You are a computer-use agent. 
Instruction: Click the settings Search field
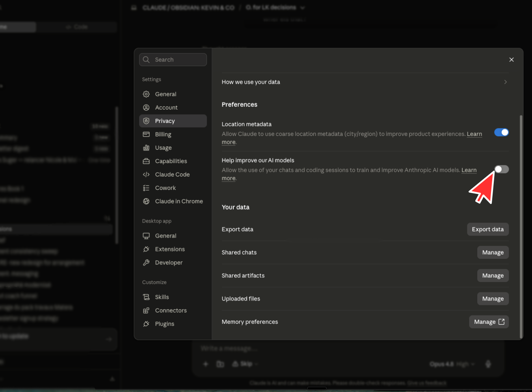click(x=173, y=59)
